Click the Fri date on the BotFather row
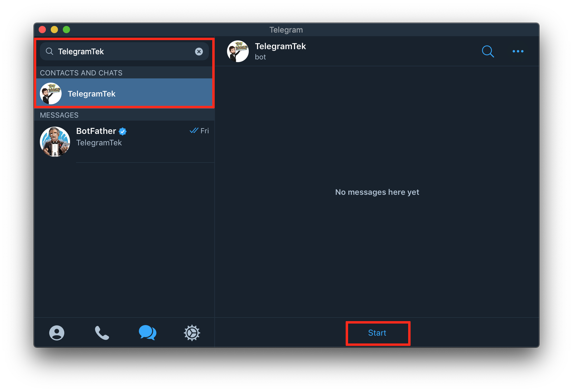Viewport: 573px width, 392px height. pyautogui.click(x=205, y=131)
